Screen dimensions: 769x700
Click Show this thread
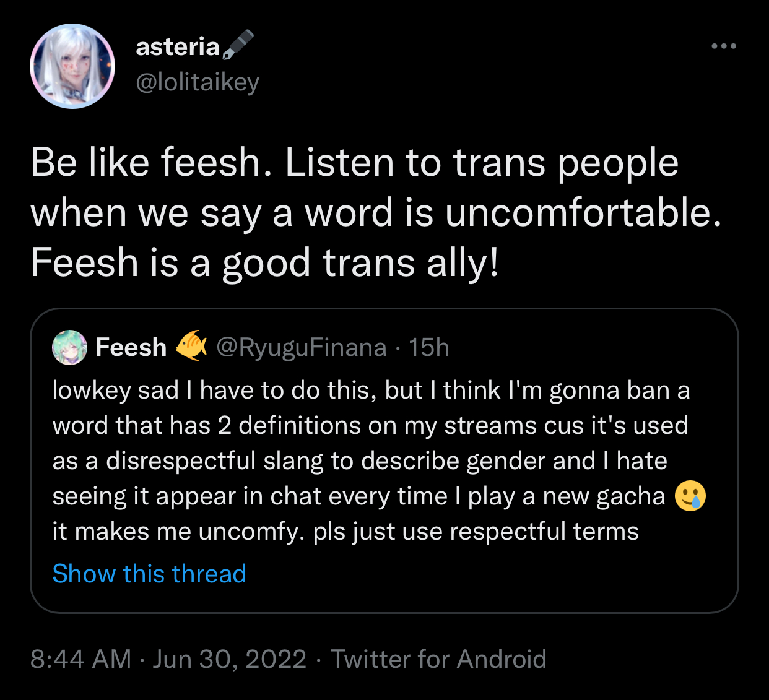tap(149, 574)
